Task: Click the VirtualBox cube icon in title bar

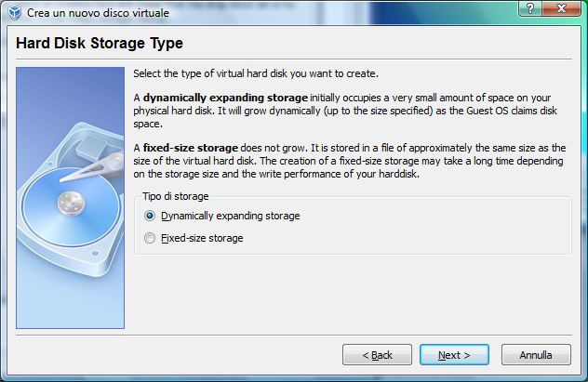Action: 13,11
